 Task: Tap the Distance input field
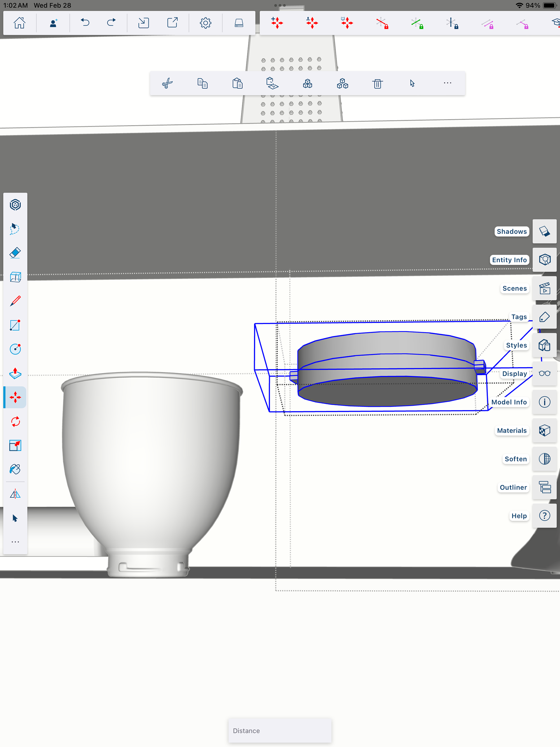(280, 730)
